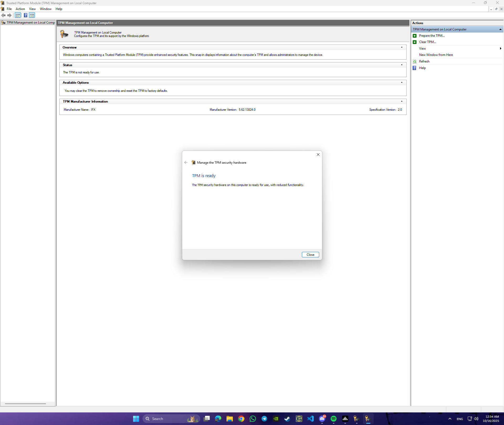Click the toolbar Forward arrow icon
The image size is (504, 425).
click(x=9, y=15)
